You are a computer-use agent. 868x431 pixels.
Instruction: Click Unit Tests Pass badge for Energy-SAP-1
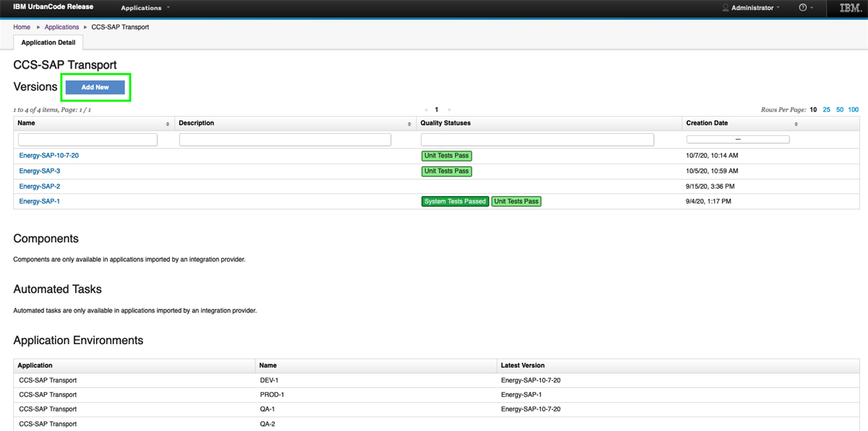(516, 202)
